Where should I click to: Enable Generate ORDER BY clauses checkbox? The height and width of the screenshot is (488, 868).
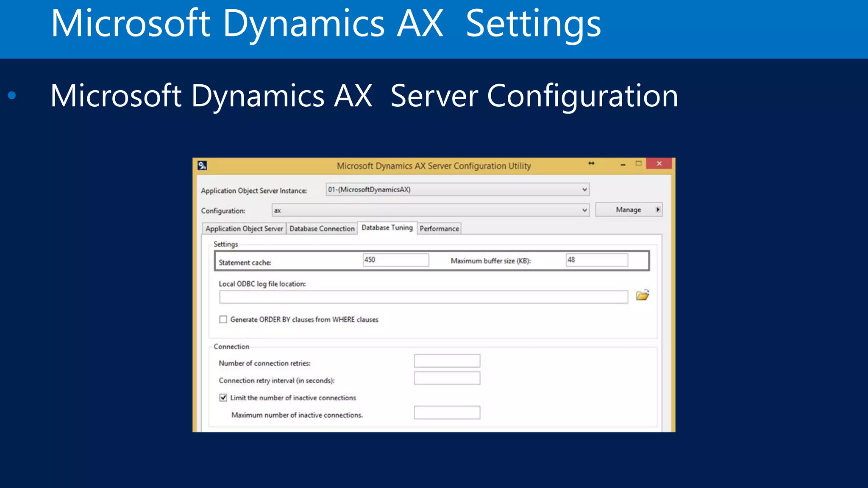[x=223, y=319]
